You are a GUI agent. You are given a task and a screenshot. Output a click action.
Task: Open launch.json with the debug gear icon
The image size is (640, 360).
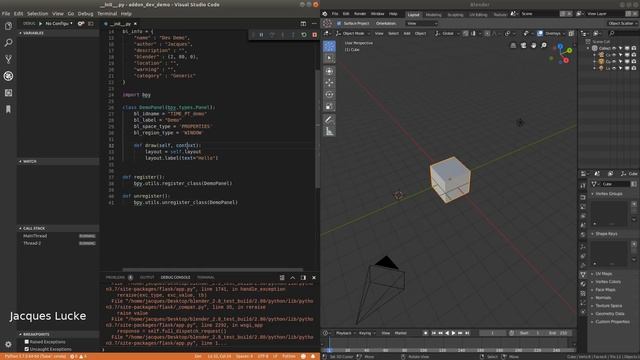pyautogui.click(x=81, y=24)
